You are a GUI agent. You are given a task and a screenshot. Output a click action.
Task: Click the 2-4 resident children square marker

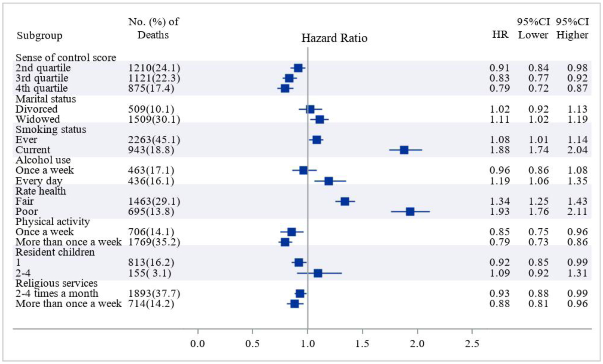click(318, 273)
